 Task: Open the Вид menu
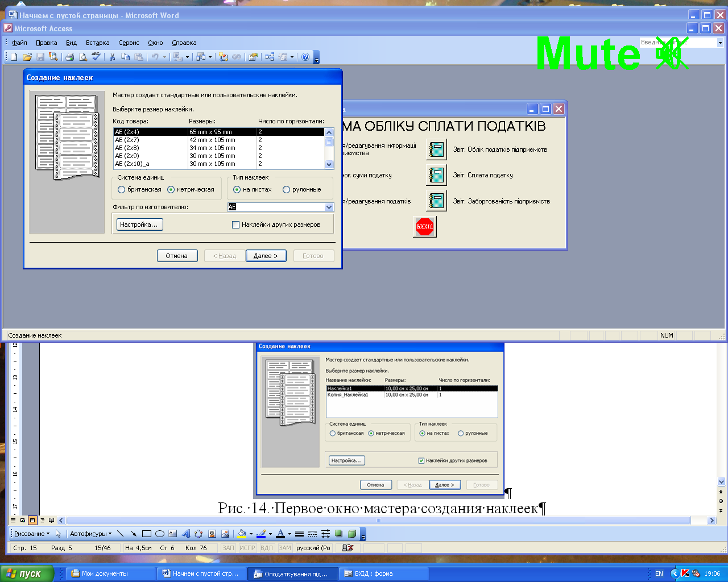tap(71, 43)
